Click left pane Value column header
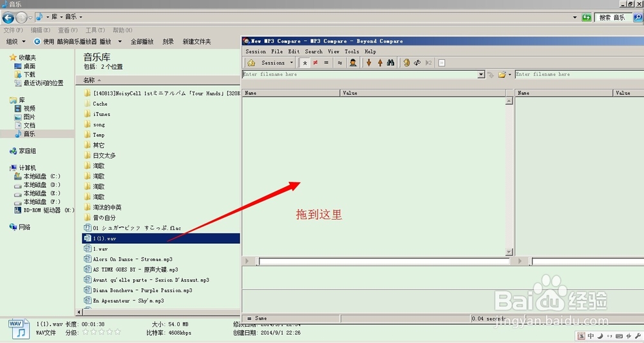This screenshot has height=343, width=644. click(423, 93)
